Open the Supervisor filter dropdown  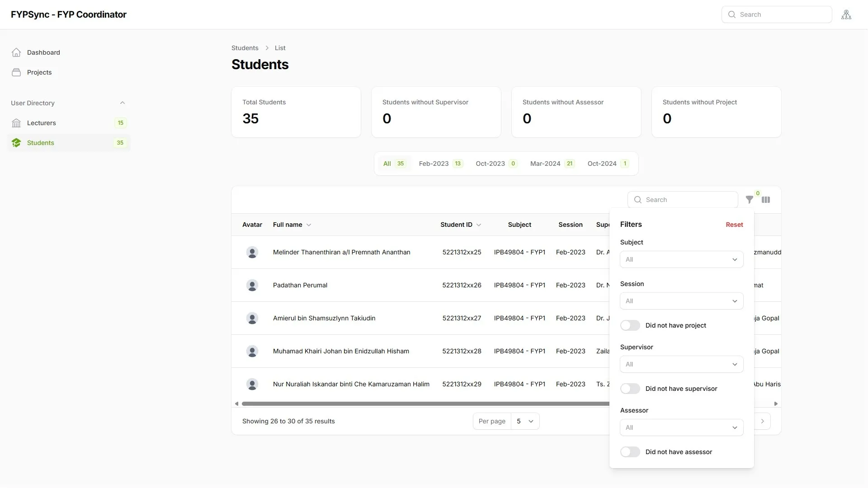click(x=681, y=364)
